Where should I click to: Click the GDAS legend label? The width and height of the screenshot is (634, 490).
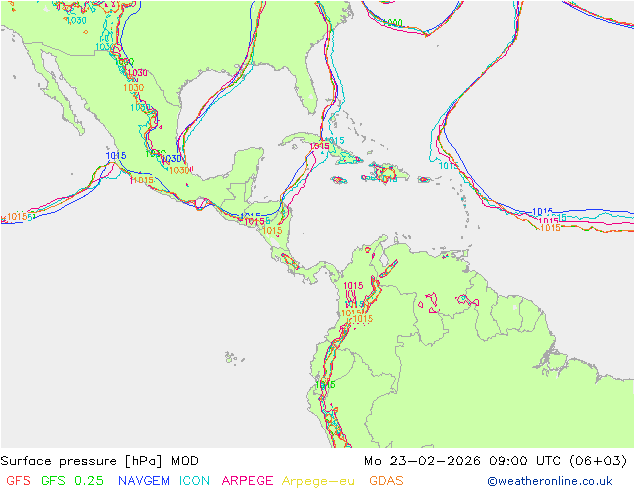point(387,481)
